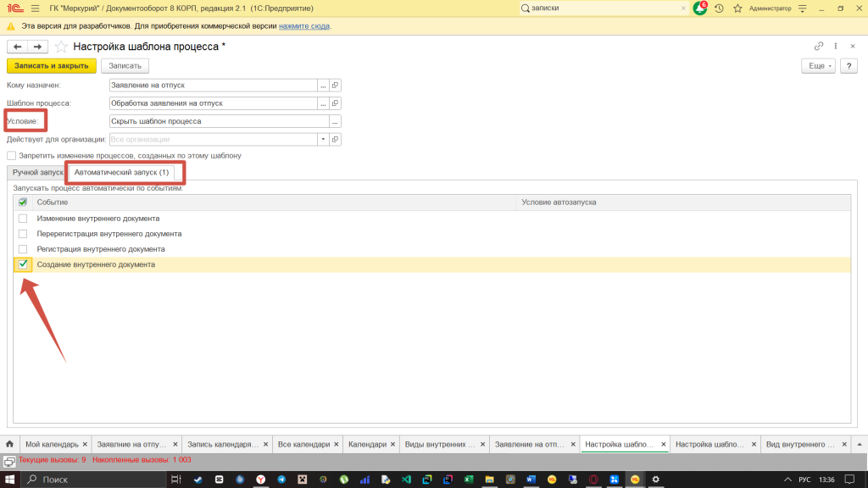This screenshot has height=488, width=868.
Task: Open Excel from the Windows taskbar
Action: coord(467,480)
